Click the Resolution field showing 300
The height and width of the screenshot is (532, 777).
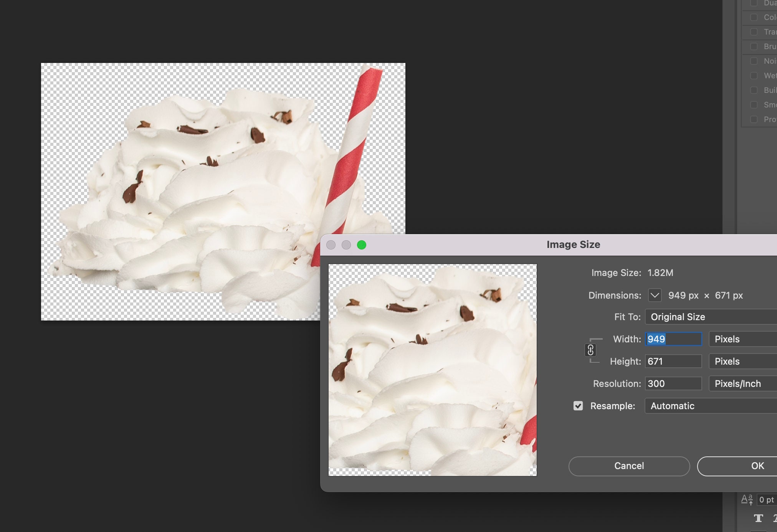(673, 383)
